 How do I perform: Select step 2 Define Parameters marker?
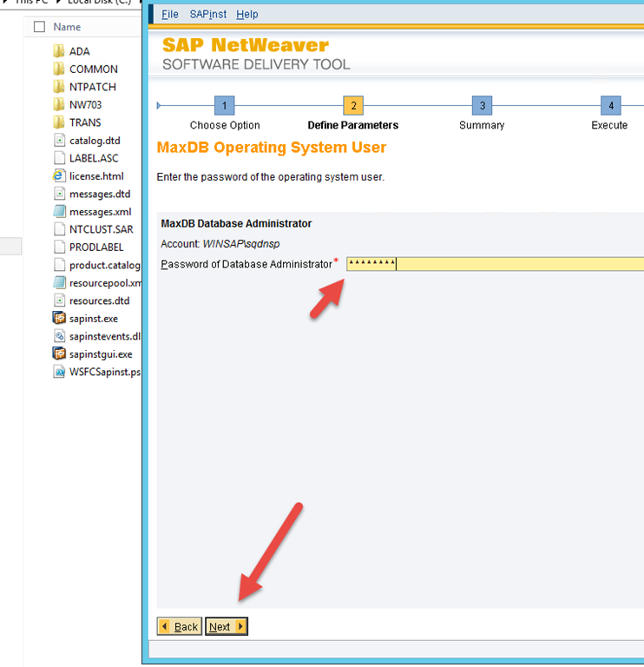point(353,106)
